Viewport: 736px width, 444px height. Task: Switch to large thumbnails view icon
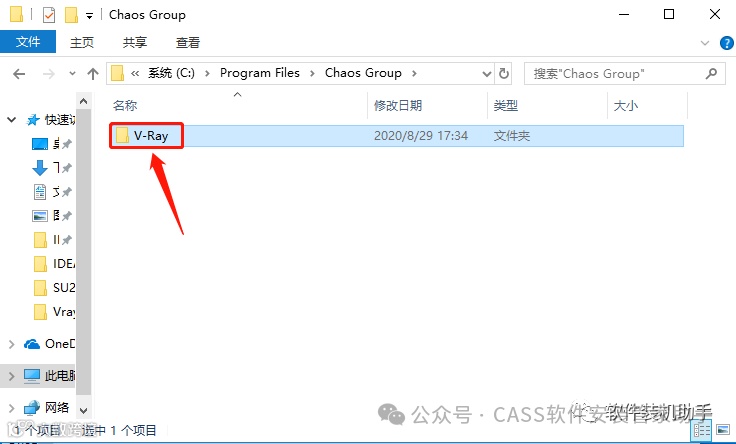coord(723,430)
